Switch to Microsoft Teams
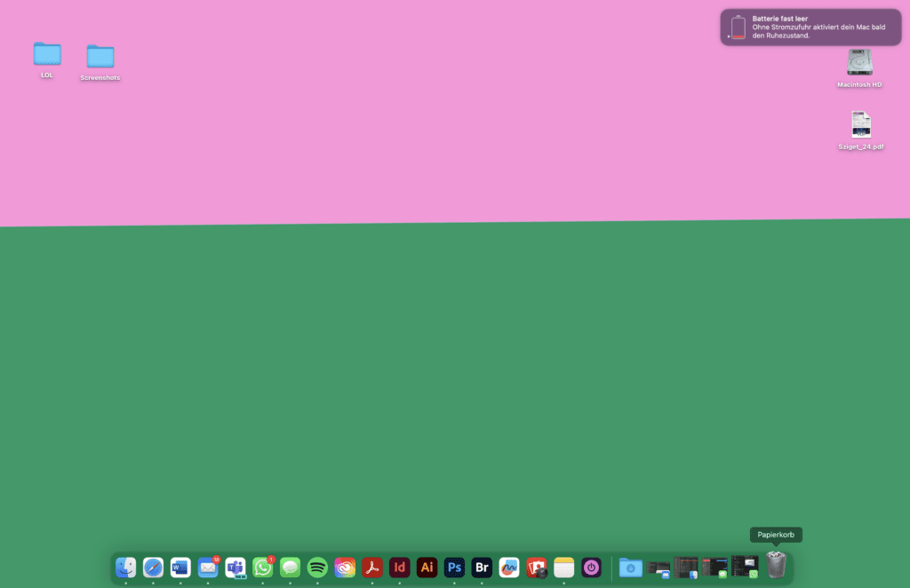 click(235, 567)
